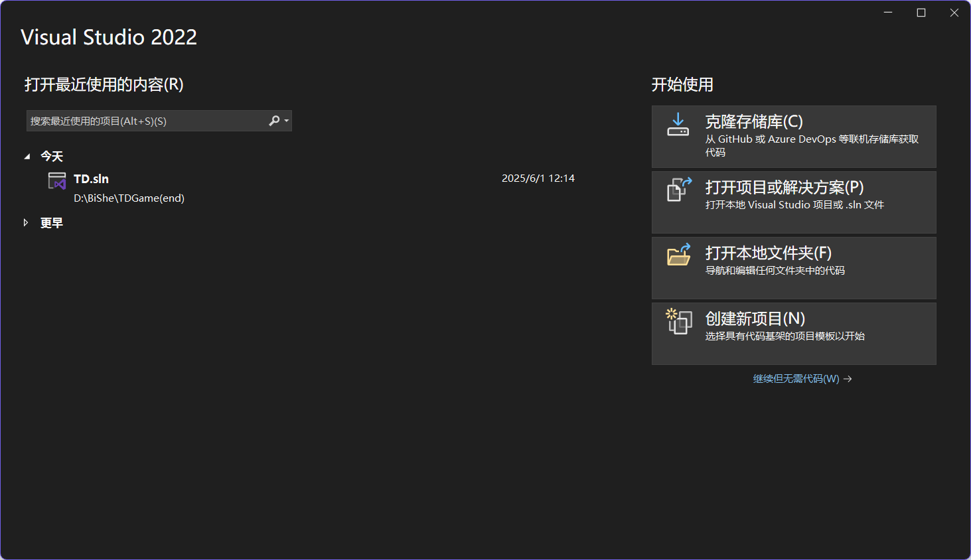
Task: Click the open project or solution icon
Action: point(678,190)
